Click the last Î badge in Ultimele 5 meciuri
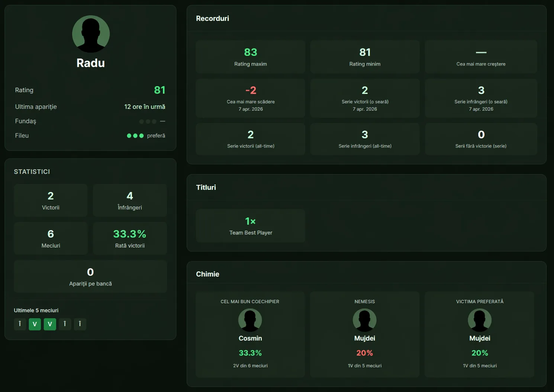 pos(80,324)
